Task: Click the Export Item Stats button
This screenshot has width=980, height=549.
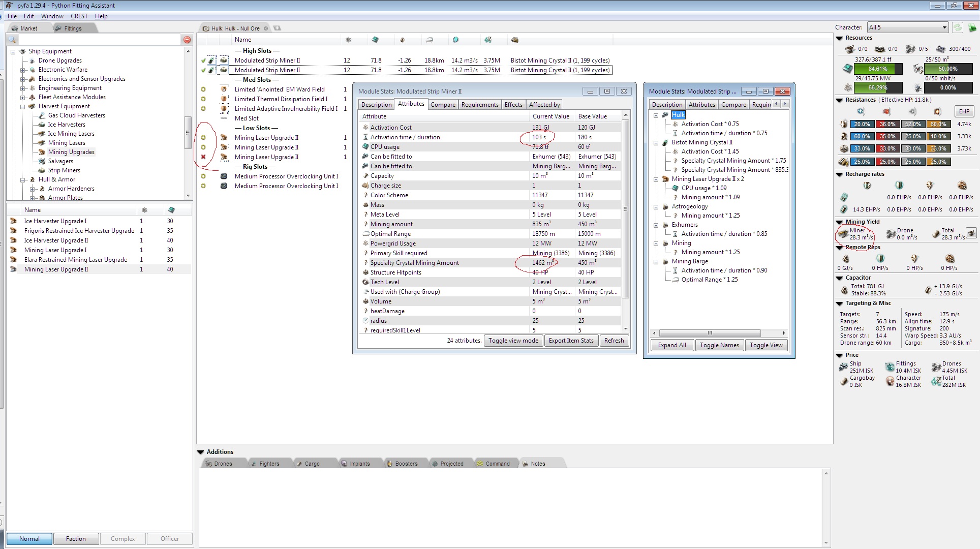Action: pyautogui.click(x=571, y=341)
